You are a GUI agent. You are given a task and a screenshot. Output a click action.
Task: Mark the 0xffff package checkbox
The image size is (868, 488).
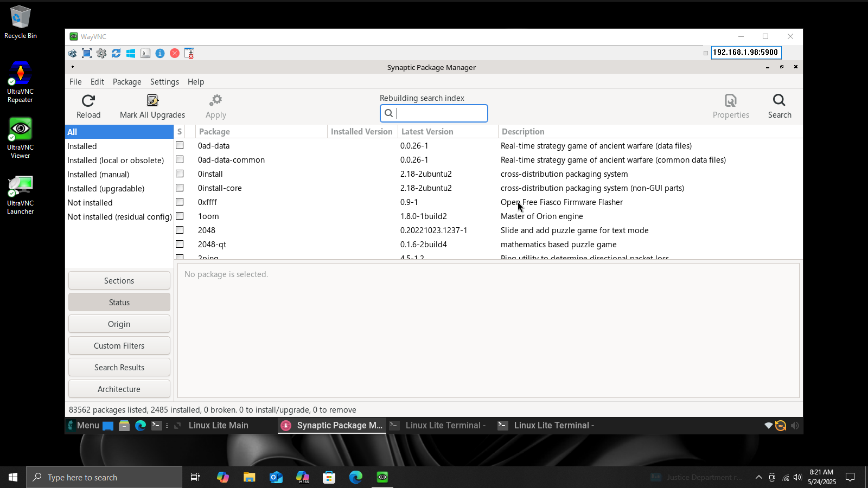tap(180, 202)
